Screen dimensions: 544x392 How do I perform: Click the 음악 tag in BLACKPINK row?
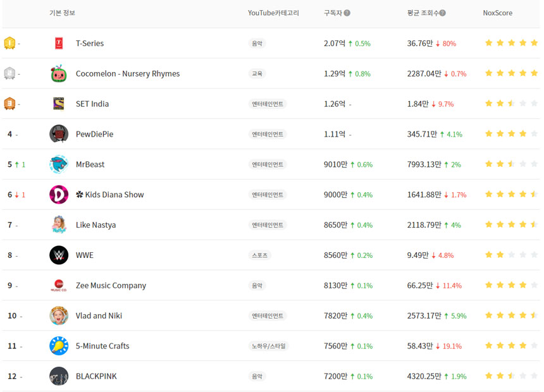tap(257, 376)
